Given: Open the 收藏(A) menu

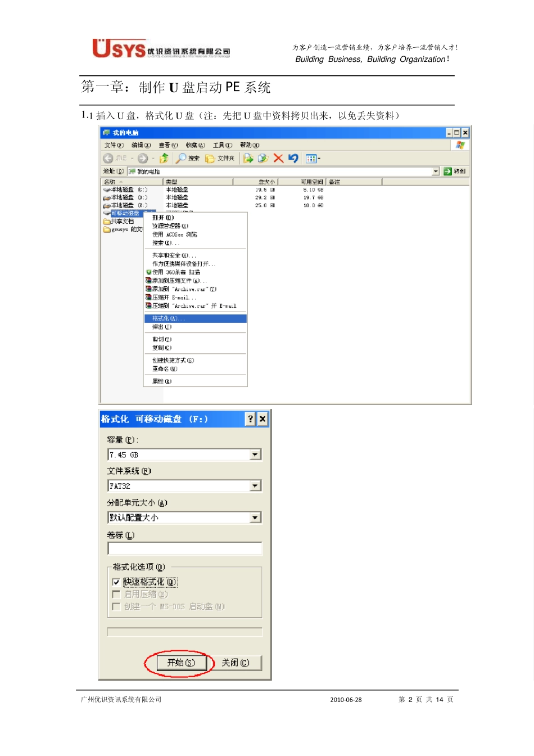Looking at the screenshot, I should point(195,145).
